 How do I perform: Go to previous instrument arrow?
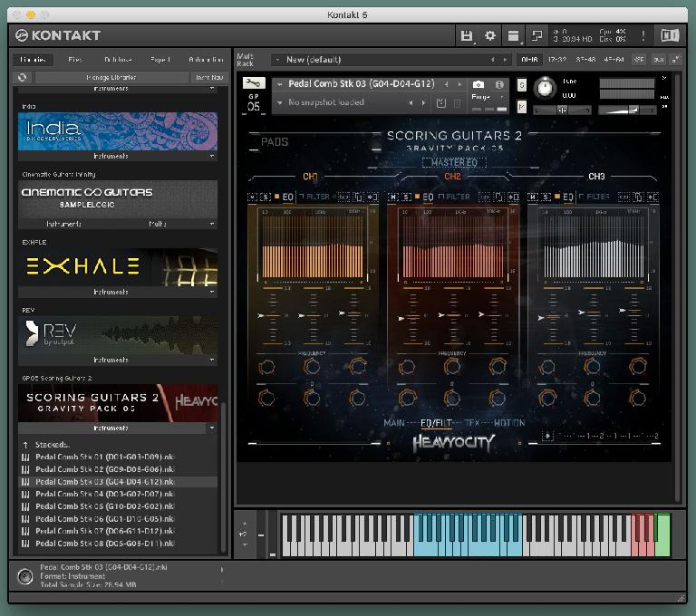(447, 84)
